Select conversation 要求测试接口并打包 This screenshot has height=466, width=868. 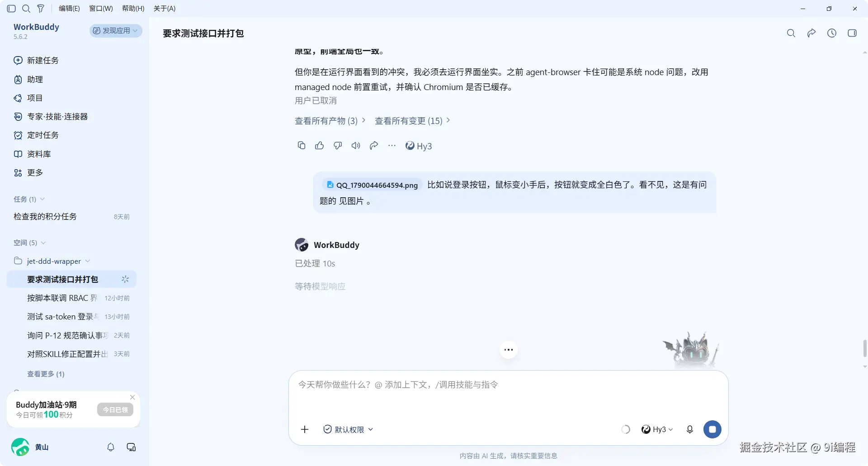(71, 280)
